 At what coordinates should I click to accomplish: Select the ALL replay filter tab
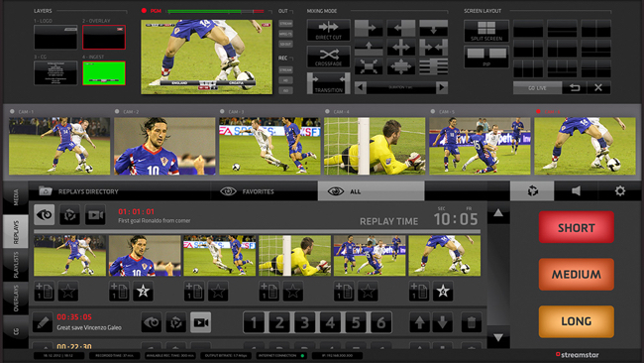click(371, 191)
